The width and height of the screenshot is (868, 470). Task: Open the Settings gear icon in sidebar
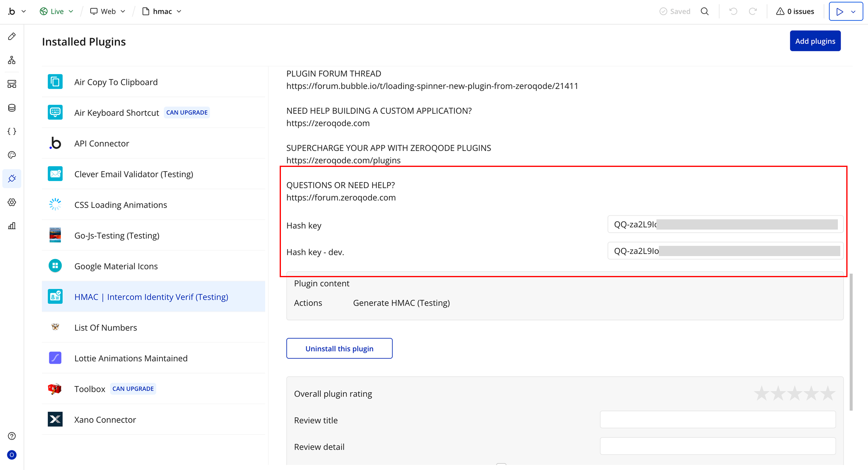click(x=12, y=202)
